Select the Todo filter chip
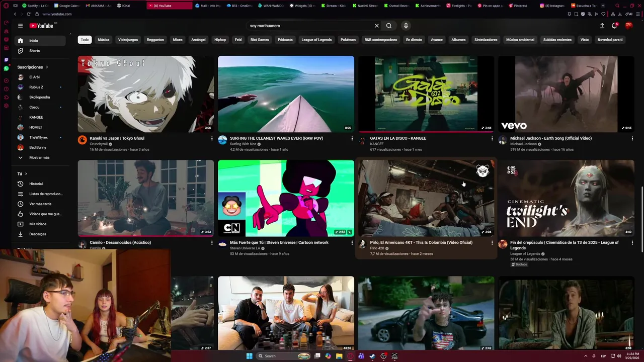This screenshot has width=644, height=362. [85, 40]
